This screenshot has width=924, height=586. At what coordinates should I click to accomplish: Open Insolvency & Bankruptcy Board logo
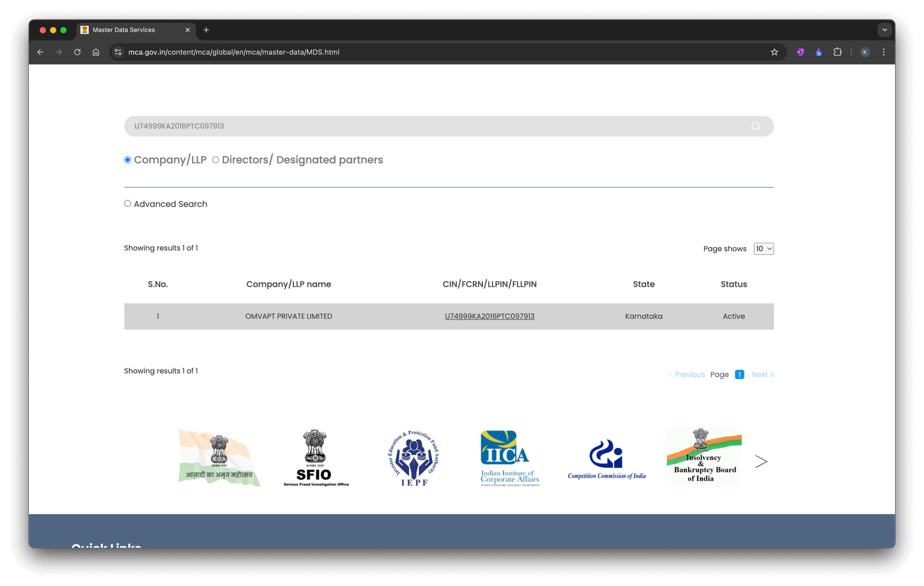tap(704, 457)
